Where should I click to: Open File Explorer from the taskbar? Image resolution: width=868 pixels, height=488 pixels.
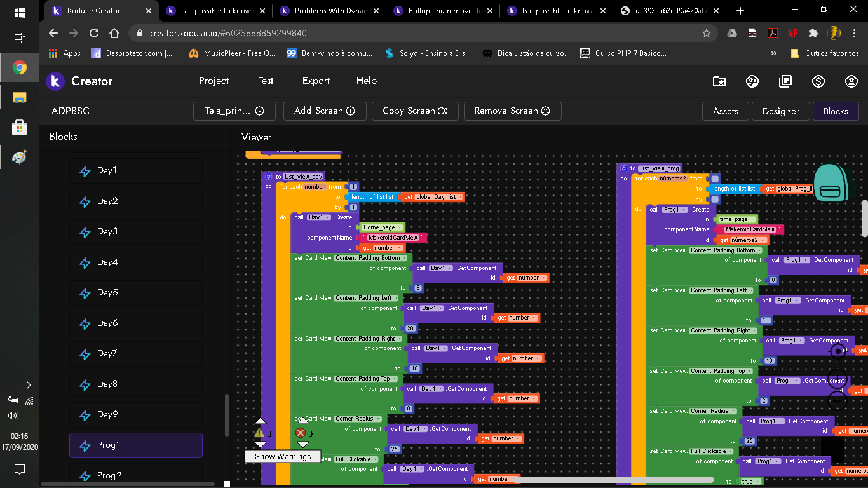19,97
